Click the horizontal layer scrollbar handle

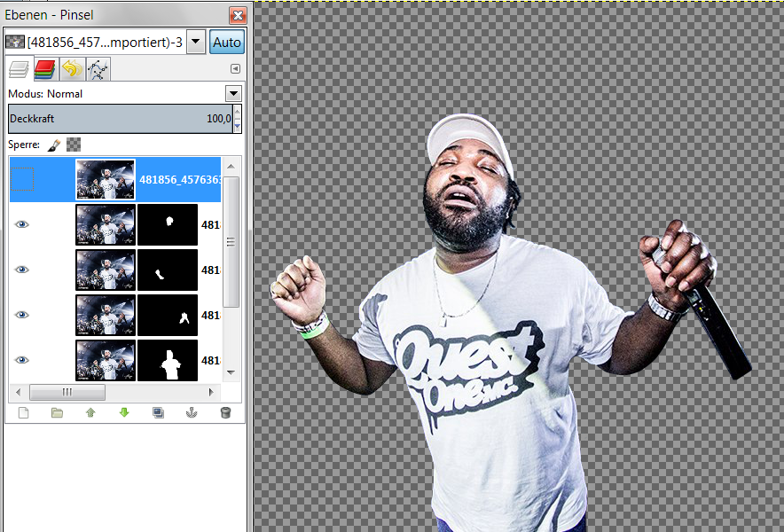[67, 392]
